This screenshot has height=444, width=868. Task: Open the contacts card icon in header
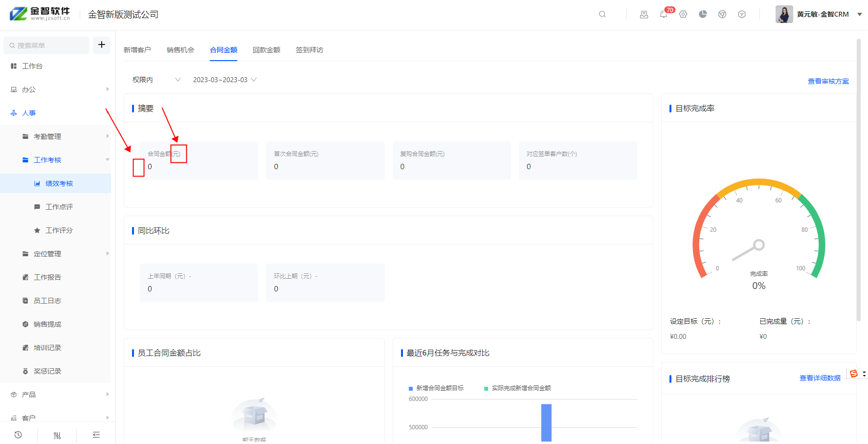(644, 14)
